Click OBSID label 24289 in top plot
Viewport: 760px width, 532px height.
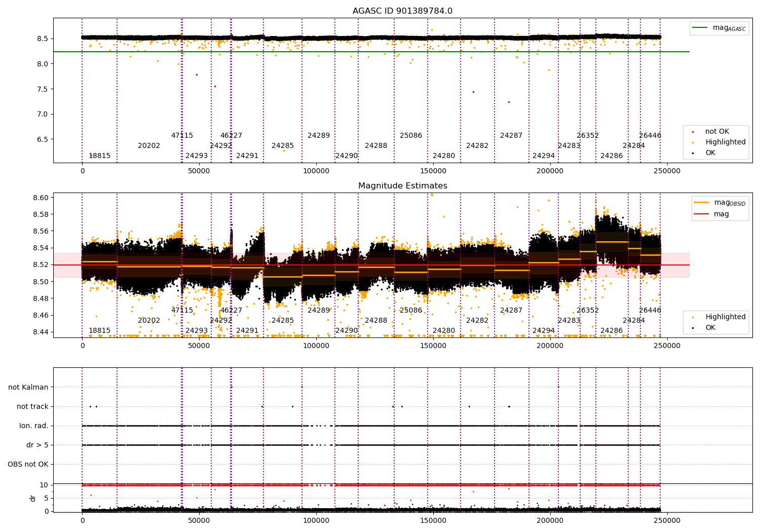pos(319,136)
